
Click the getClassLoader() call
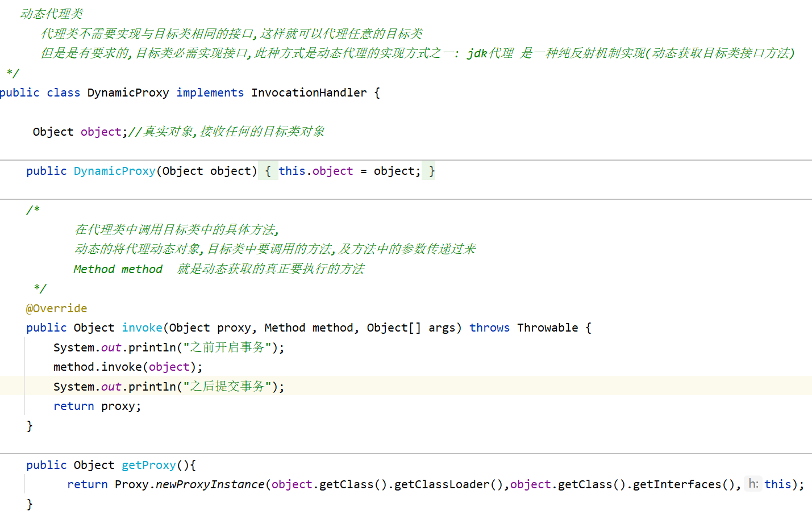pyautogui.click(x=449, y=484)
